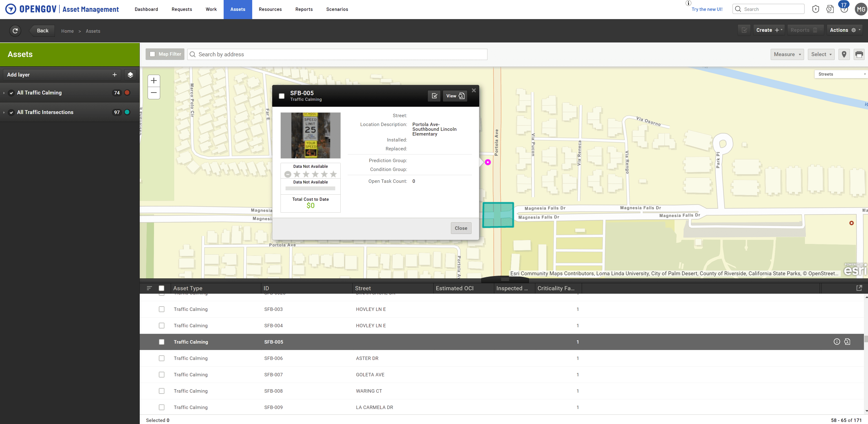Click the notifications icon with badge 17
This screenshot has width=868, height=424.
pyautogui.click(x=844, y=9)
